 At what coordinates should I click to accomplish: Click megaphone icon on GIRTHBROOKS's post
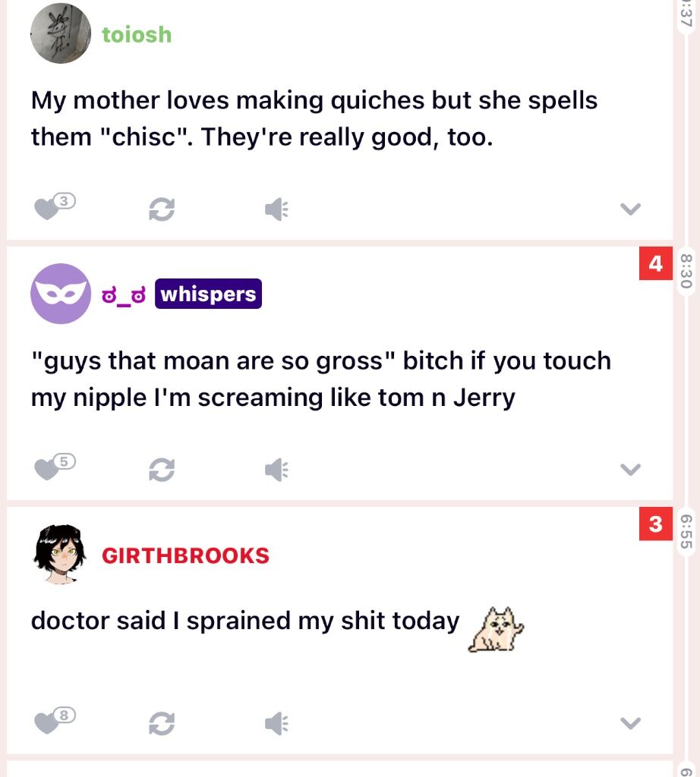276,723
